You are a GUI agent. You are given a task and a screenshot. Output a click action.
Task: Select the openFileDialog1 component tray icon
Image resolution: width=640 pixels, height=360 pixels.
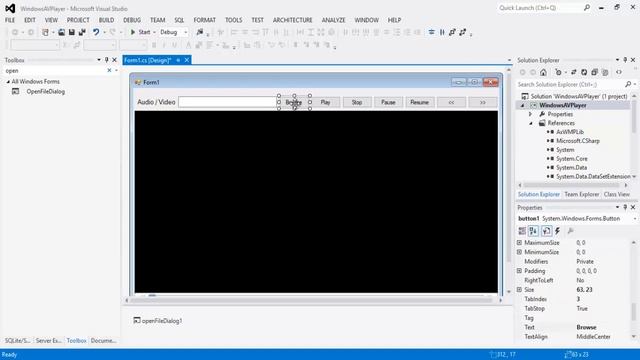(137, 321)
